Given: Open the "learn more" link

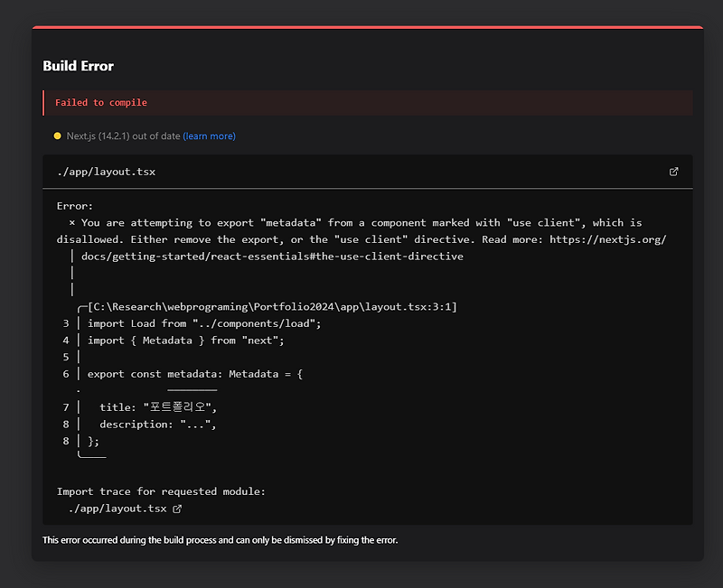Looking at the screenshot, I should point(209,136).
